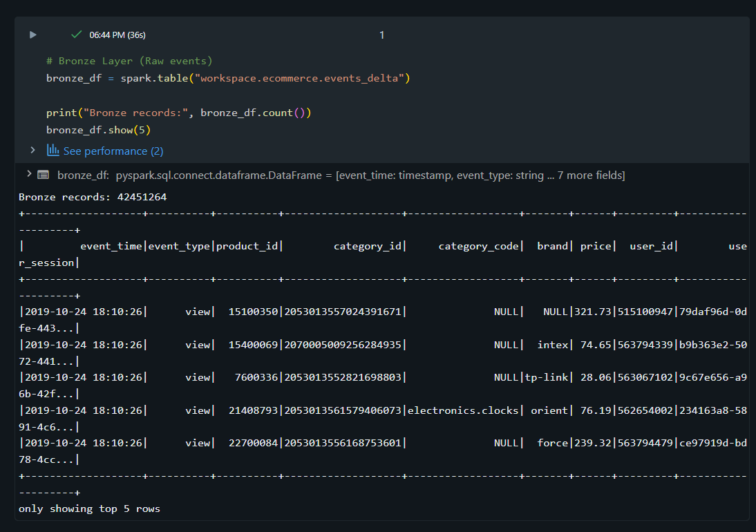This screenshot has height=532, width=756.
Task: Click the session id starting ce97919d-bd
Action: coord(713,443)
